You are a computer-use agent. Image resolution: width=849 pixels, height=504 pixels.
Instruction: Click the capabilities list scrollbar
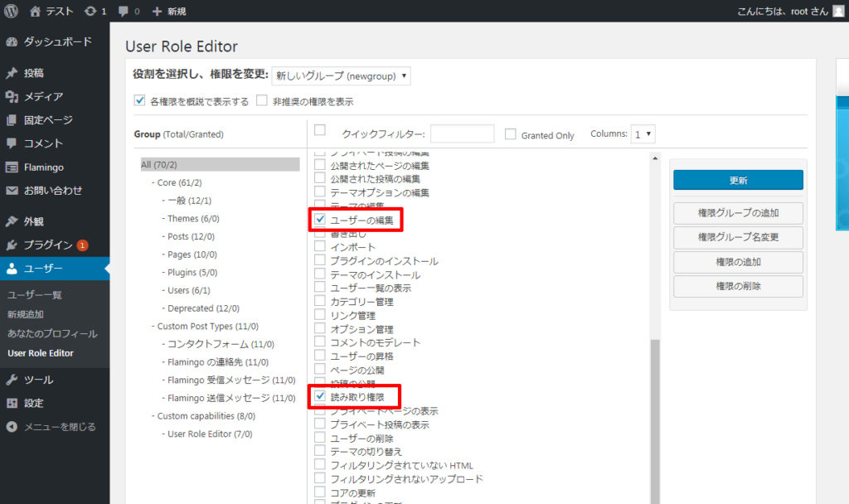click(655, 414)
